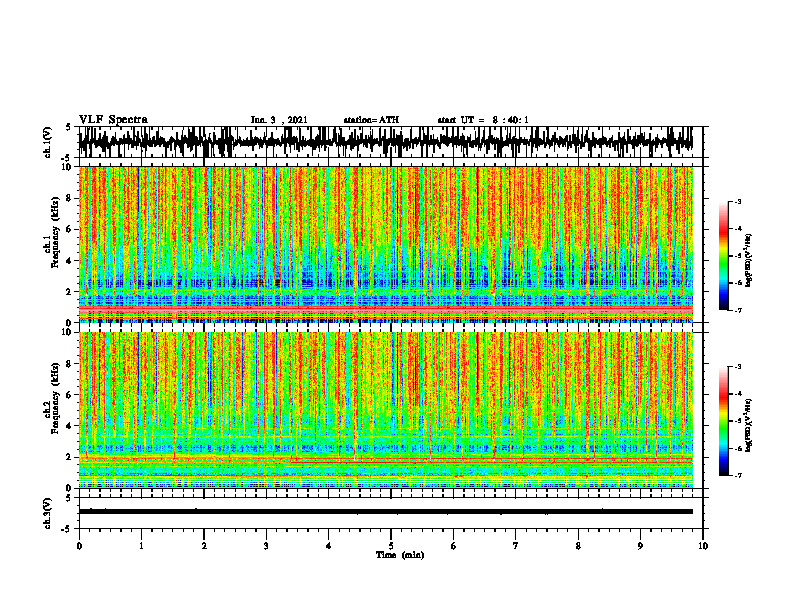The height and width of the screenshot is (612, 792).
Task: Click ch.1 frequency axis "6" tick label
Action: (x=70, y=229)
